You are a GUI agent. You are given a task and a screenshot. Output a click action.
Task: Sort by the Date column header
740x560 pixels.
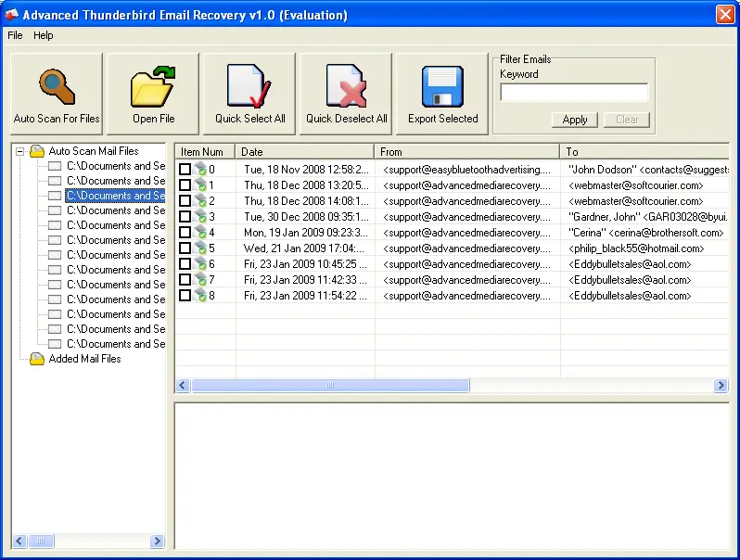click(304, 151)
